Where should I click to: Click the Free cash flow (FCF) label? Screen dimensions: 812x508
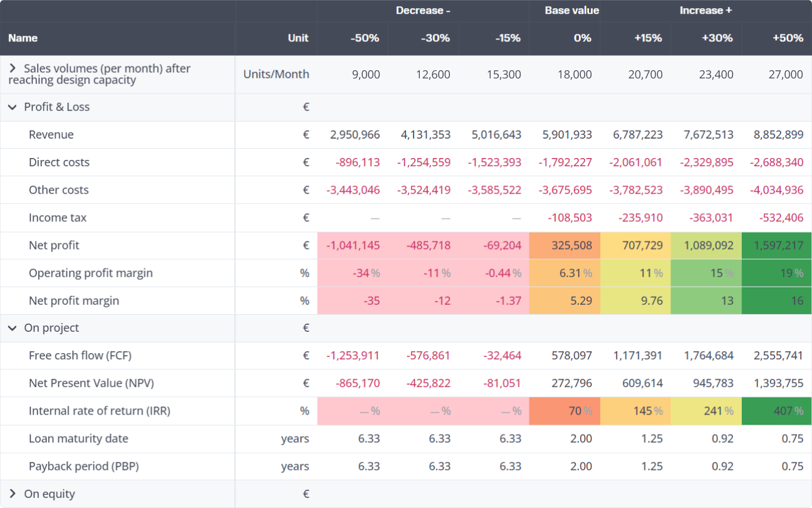(80, 356)
